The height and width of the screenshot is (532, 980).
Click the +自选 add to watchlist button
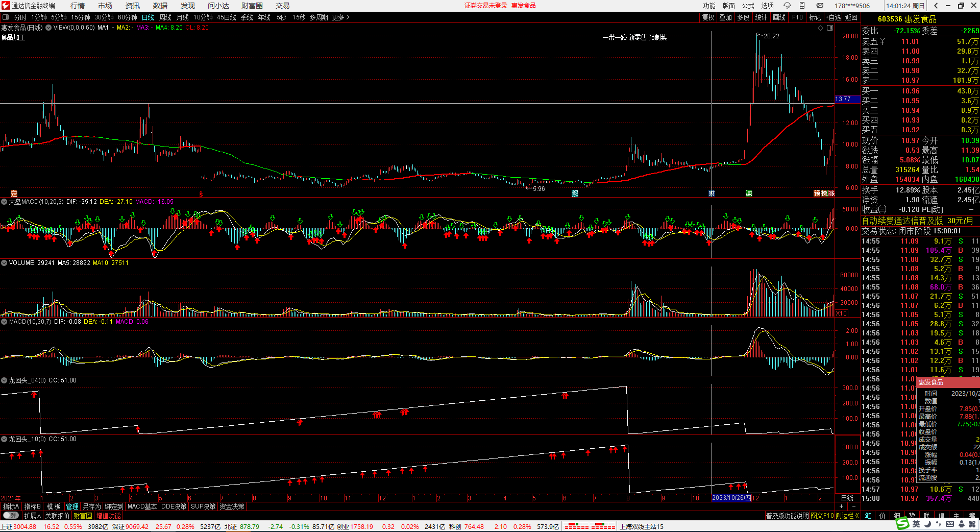tap(834, 17)
